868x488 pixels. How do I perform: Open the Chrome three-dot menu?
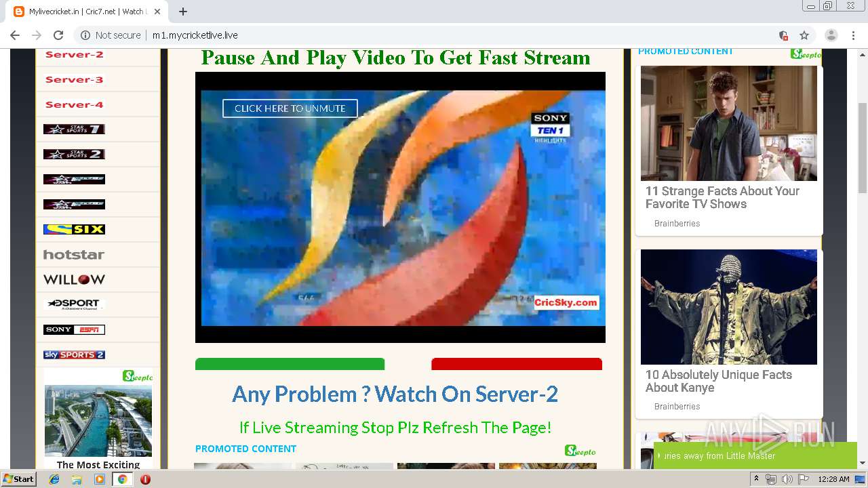pos(853,35)
